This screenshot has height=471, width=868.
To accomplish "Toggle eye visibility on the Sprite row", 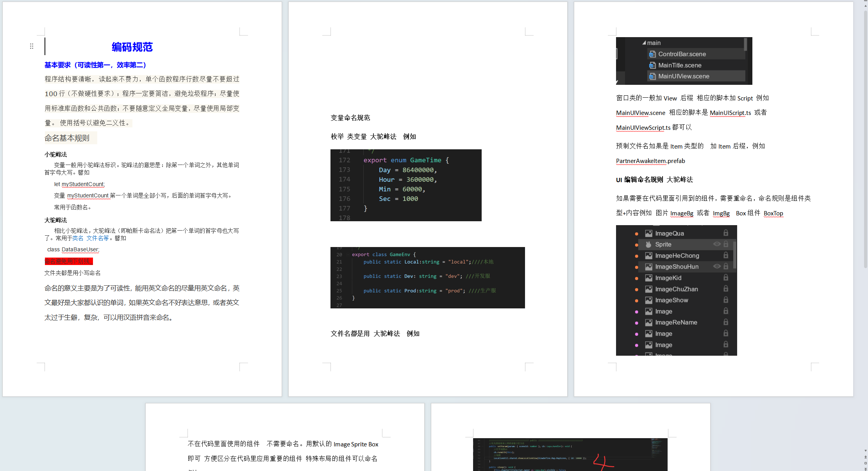I will pyautogui.click(x=717, y=244).
